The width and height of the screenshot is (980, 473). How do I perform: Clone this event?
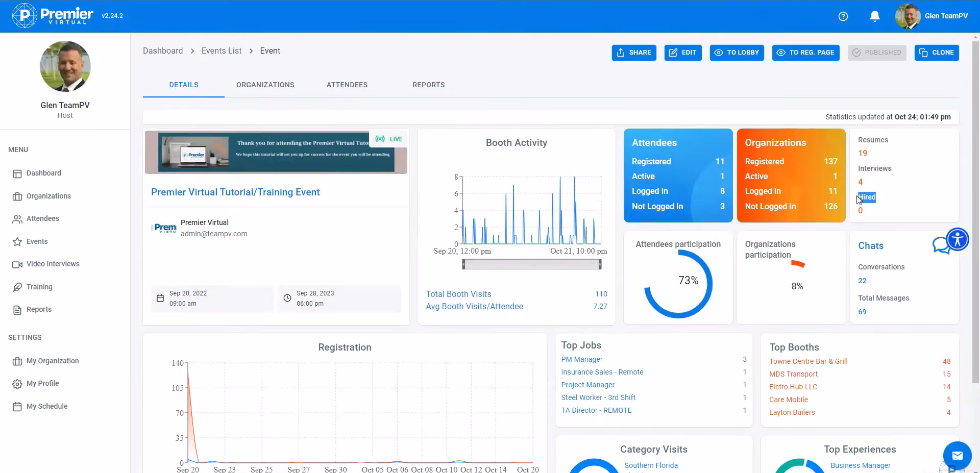937,53
